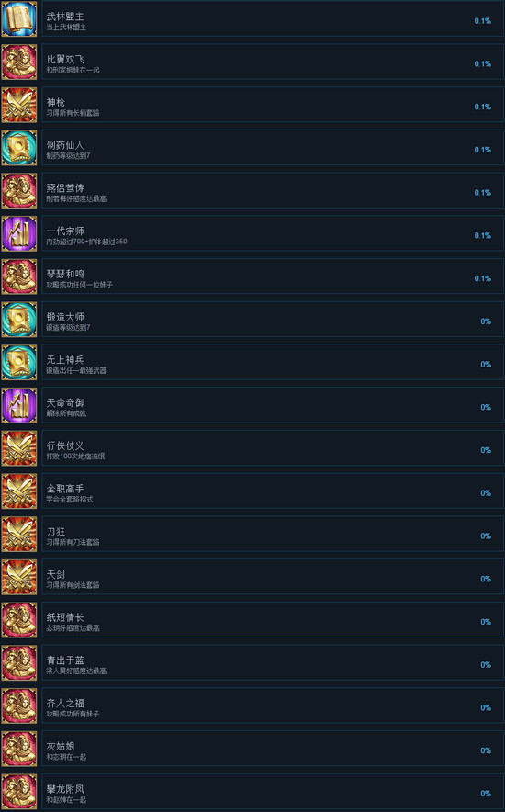Select the 行侠仗义 achievement title
The width and height of the screenshot is (505, 812).
pyautogui.click(x=65, y=445)
